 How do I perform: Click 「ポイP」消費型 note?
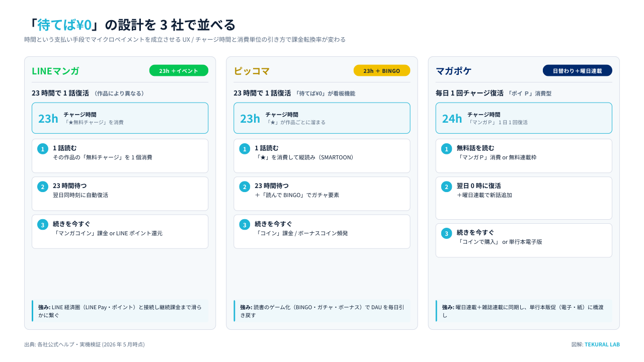(530, 94)
